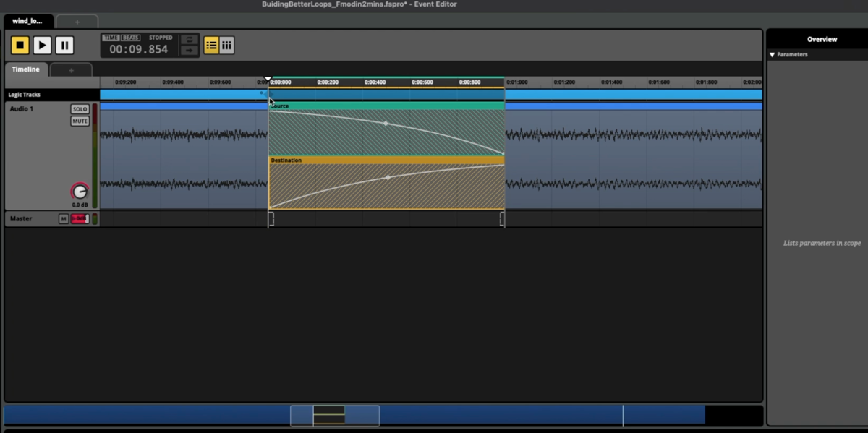Click the 0.0 dB volume value

(80, 205)
